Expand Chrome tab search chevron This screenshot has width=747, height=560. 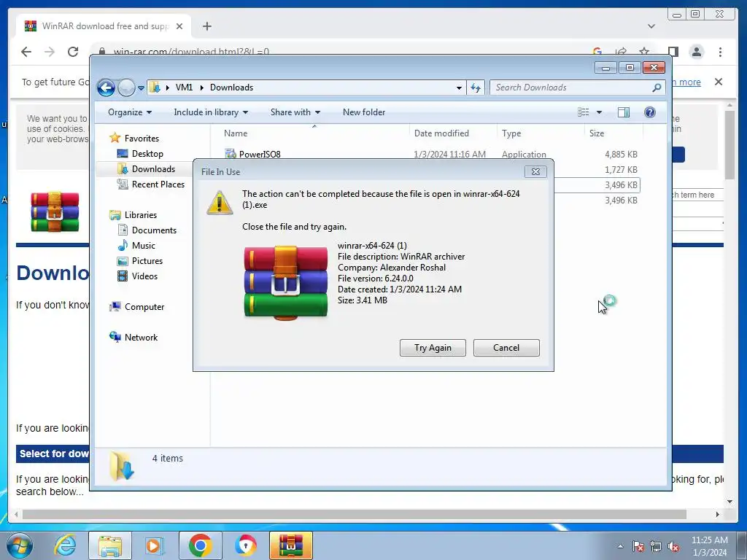point(651,26)
